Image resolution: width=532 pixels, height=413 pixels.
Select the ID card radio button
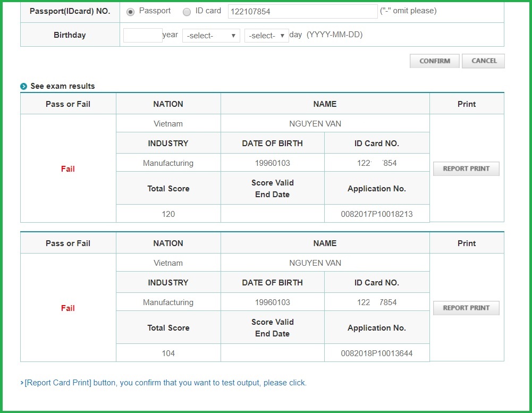tap(187, 12)
